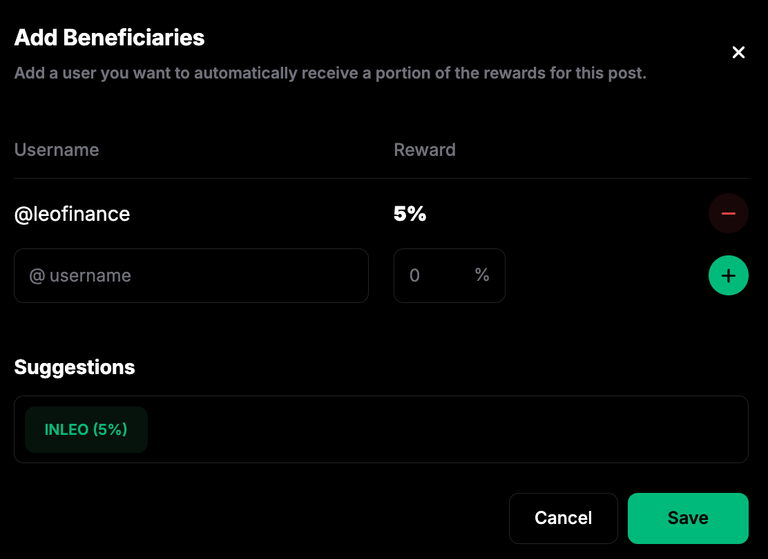The height and width of the screenshot is (559, 768).
Task: Click the Suggestions heading
Action: (x=74, y=367)
